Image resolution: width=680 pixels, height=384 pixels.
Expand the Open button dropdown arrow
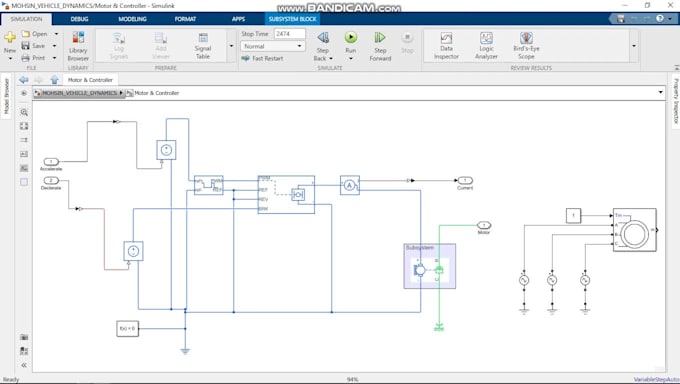(x=56, y=34)
